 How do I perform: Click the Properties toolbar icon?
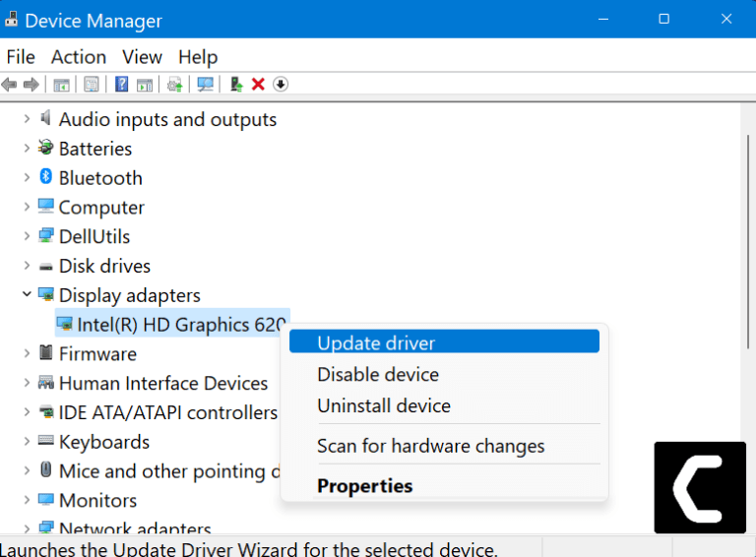click(92, 85)
